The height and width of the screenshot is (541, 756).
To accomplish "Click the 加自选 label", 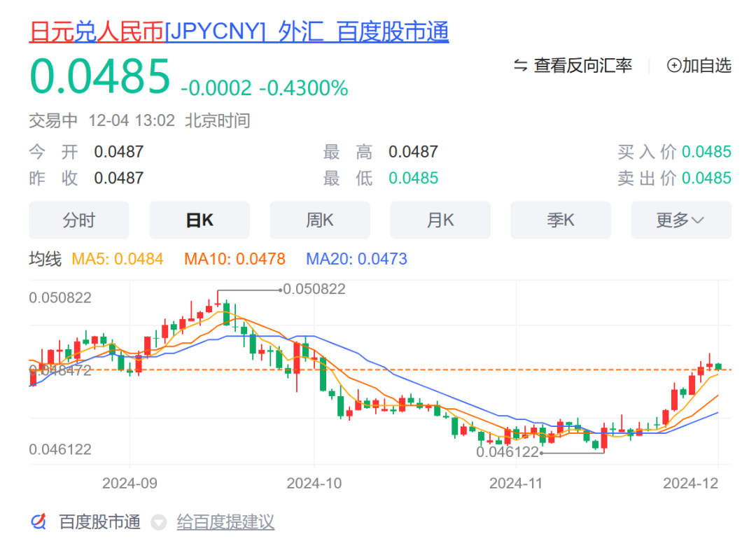I will (x=707, y=66).
